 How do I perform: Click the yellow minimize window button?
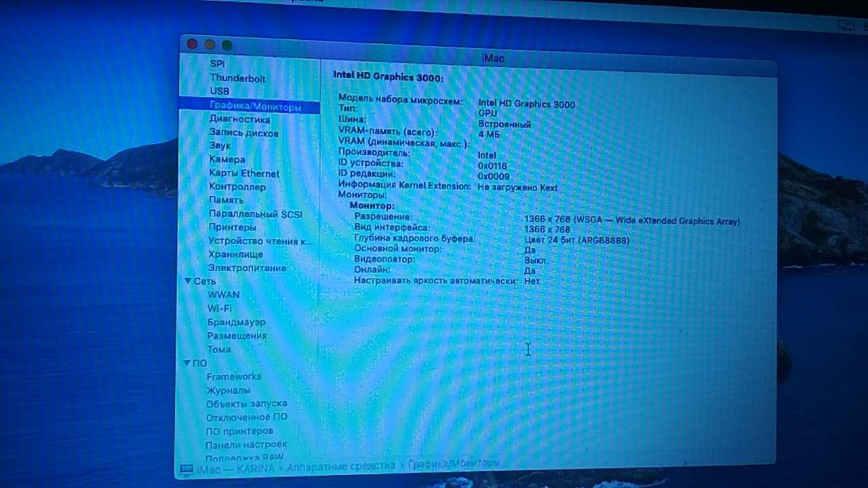tap(210, 44)
